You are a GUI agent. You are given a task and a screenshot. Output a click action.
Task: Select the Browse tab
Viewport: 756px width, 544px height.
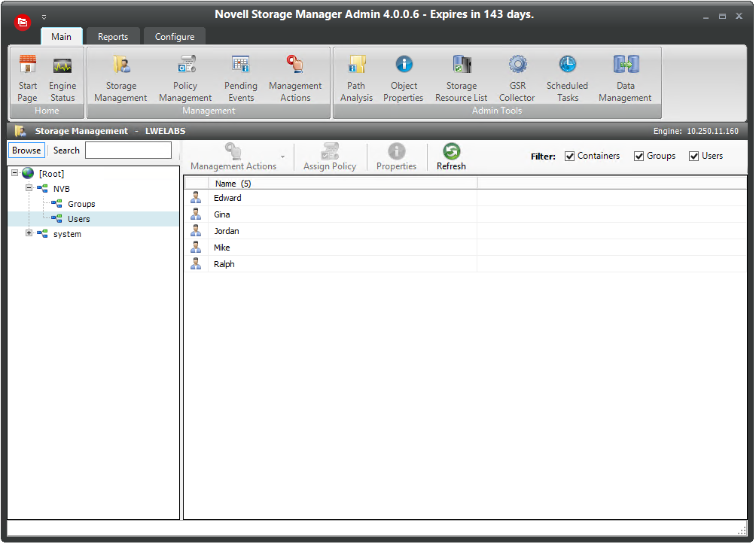tap(26, 150)
